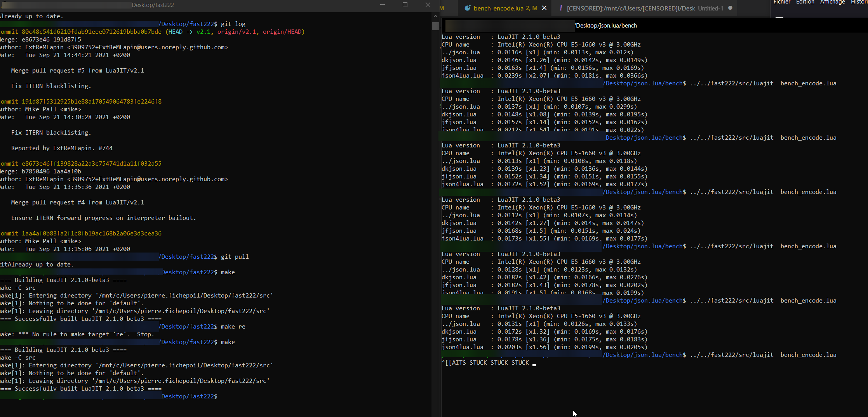Click the Lua icon on bench_encode.lua tab
This screenshot has height=417, width=868.
[x=467, y=8]
